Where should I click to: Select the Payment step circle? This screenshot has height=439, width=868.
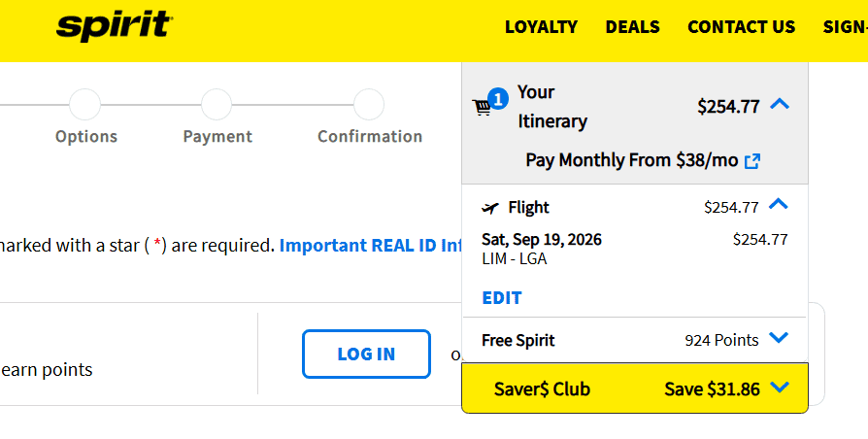(217, 104)
